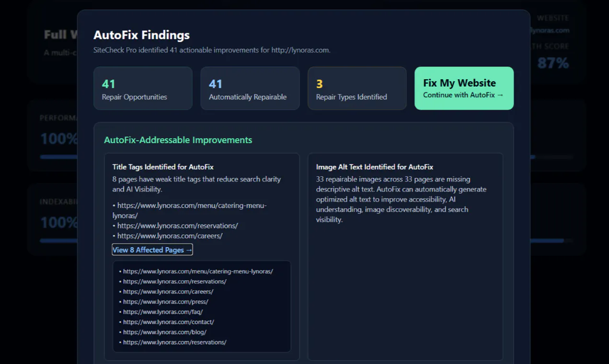This screenshot has height=364, width=609.
Task: Click the AutoFix-Addressable Improvements heading
Action: coord(178,140)
